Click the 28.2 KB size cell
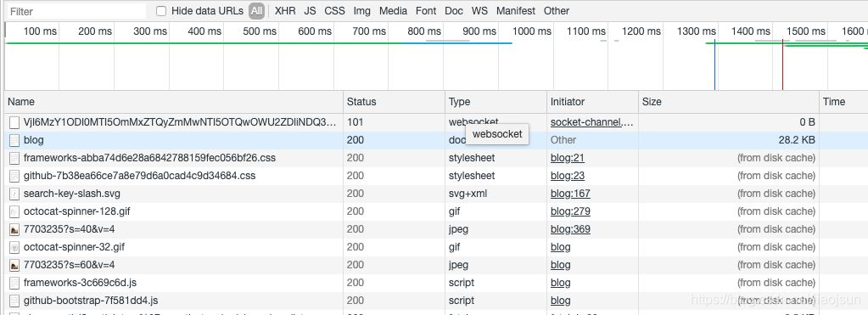This screenshot has width=868, height=315. coord(797,140)
